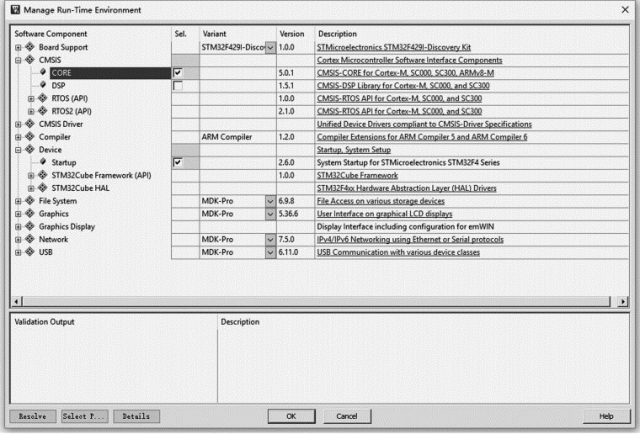Viewport: 640px width, 434px height.
Task: Open the USB Communication description link
Action: [398, 252]
